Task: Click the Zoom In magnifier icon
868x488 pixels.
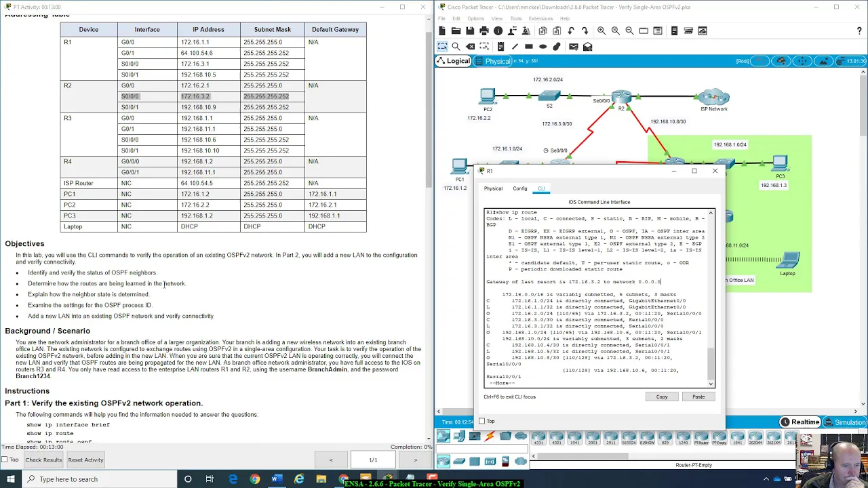Action: (601, 31)
